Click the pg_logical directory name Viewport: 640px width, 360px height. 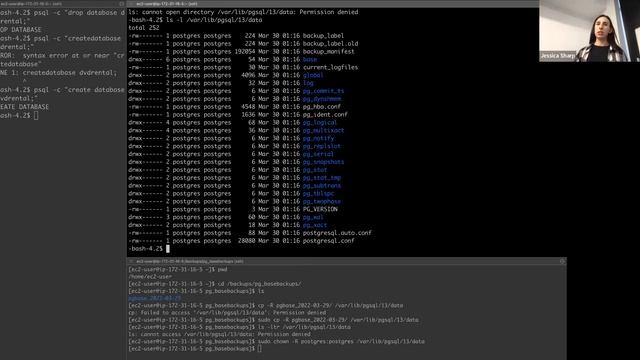tap(320, 123)
